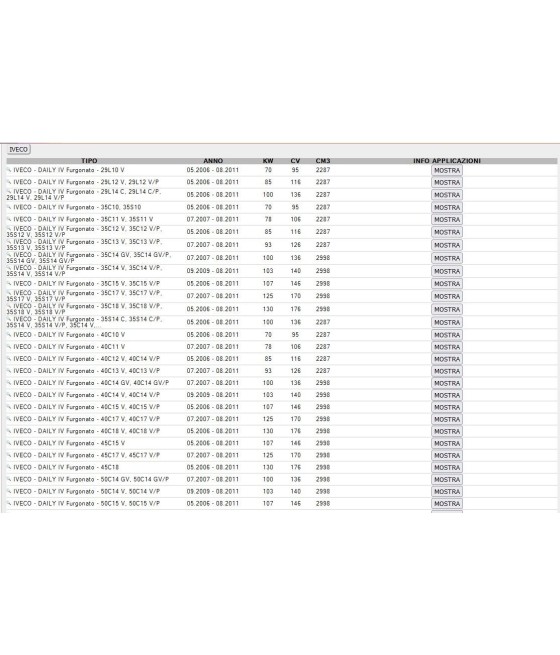
Task: Click MOSTRA for 50C14 GV, 50C14 GV/P
Action: tap(447, 480)
